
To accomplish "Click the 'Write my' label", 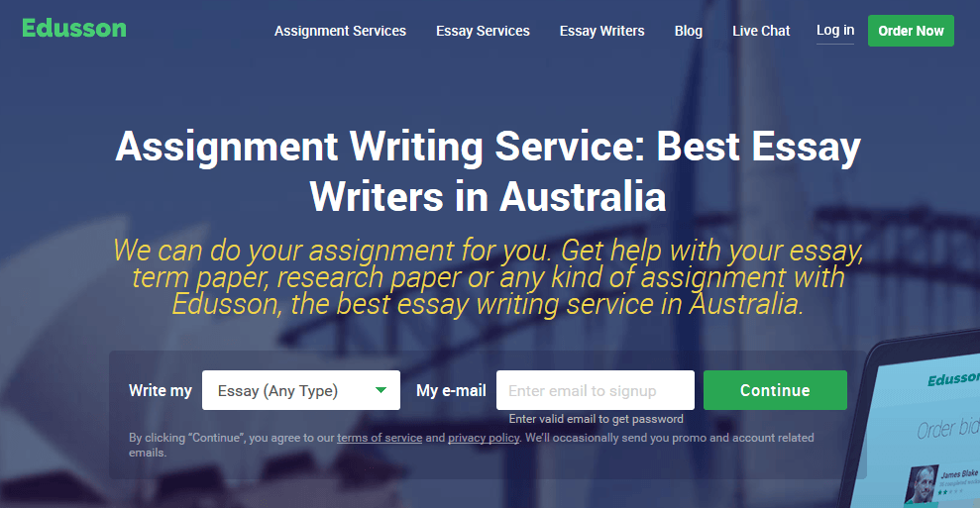I will (160, 390).
